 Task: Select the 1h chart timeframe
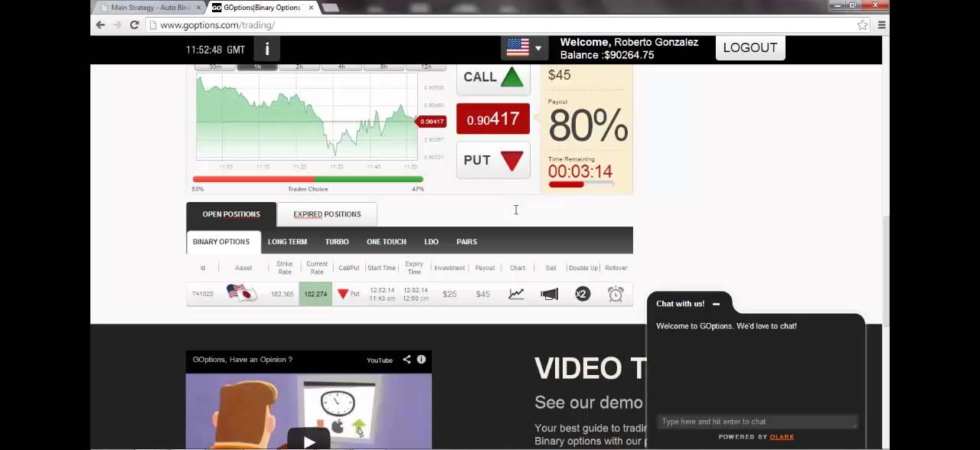(x=257, y=67)
